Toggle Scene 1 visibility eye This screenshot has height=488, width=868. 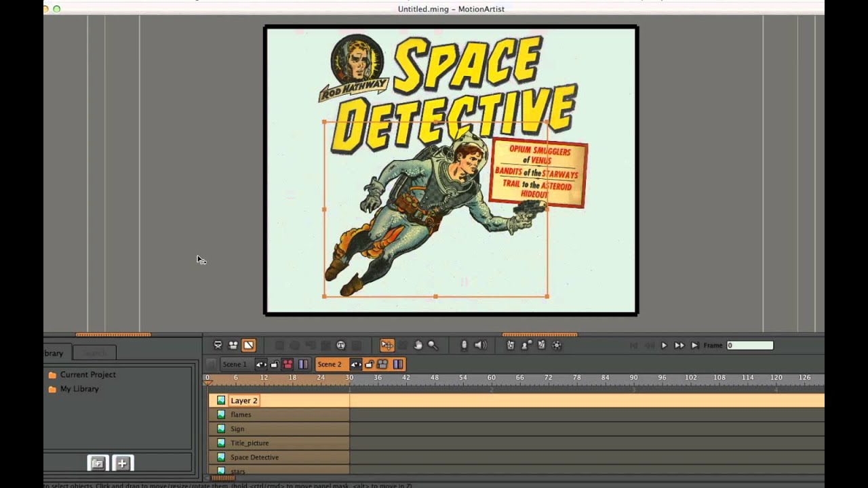tap(261, 365)
